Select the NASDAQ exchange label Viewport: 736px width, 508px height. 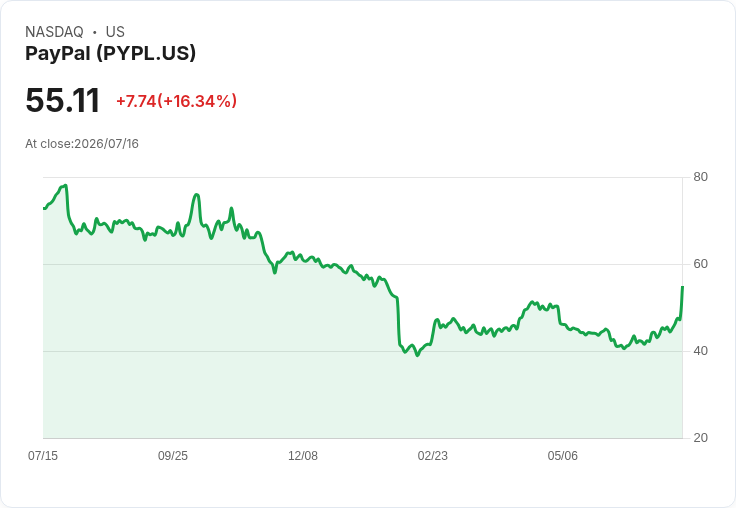(x=54, y=32)
